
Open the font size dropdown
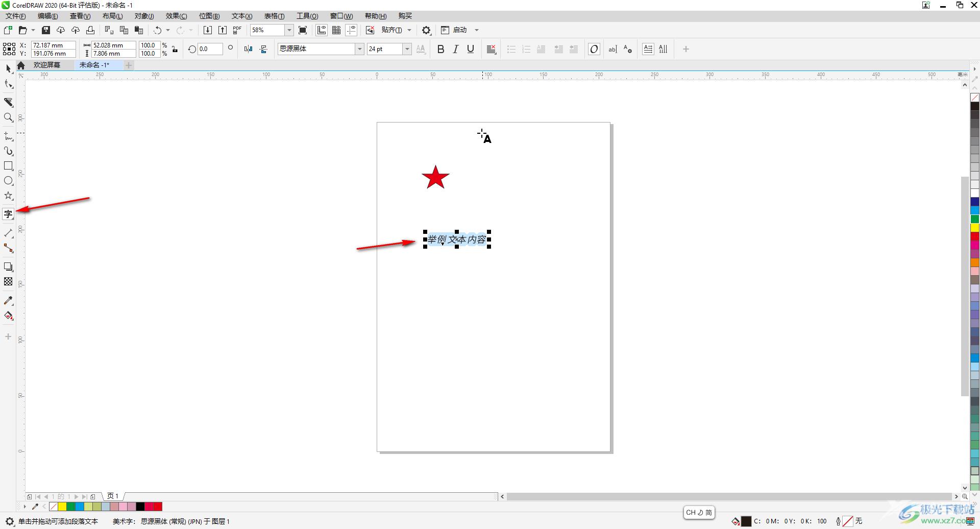tap(407, 49)
